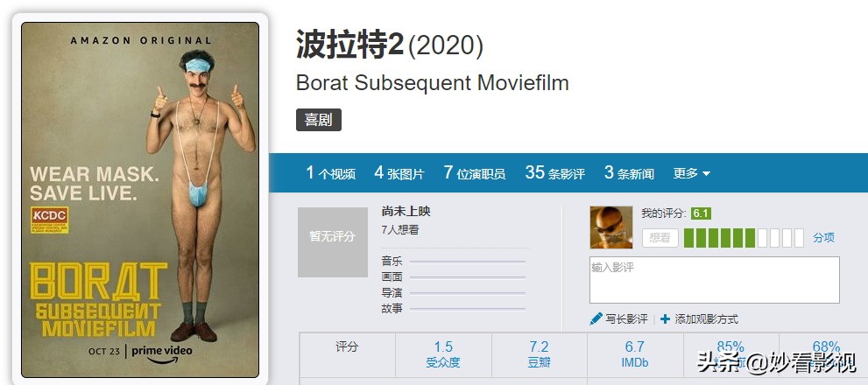
Task: Open the 35 条影评 tab
Action: pos(554,173)
